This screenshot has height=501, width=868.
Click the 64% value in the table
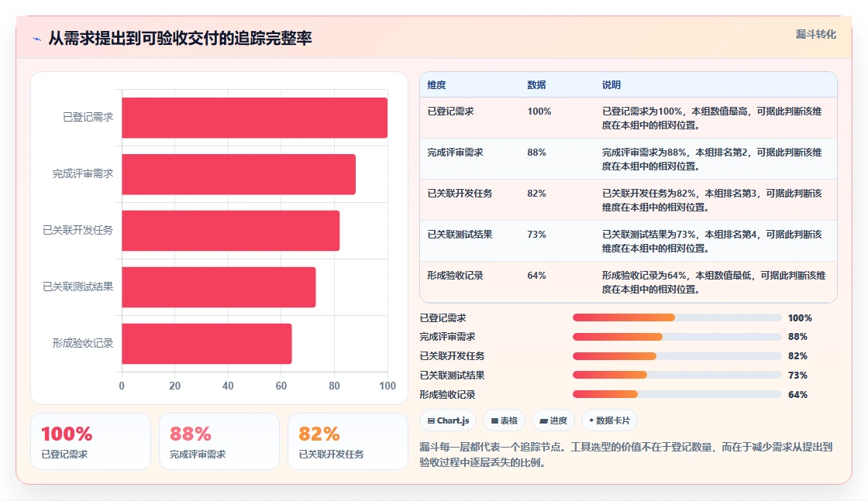536,275
